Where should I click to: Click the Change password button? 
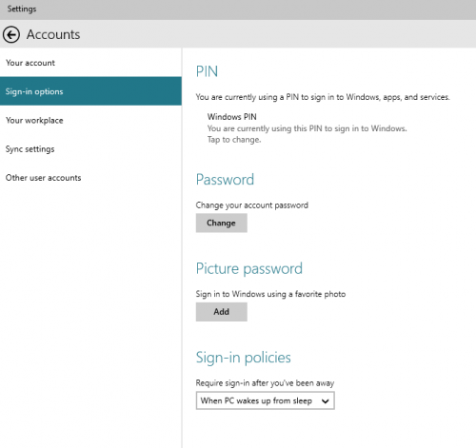222,223
